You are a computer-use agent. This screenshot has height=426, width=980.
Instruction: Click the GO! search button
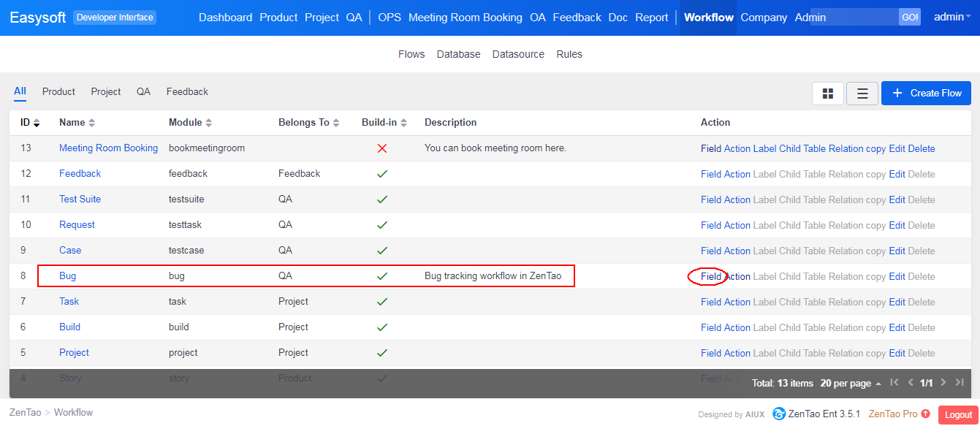(910, 18)
